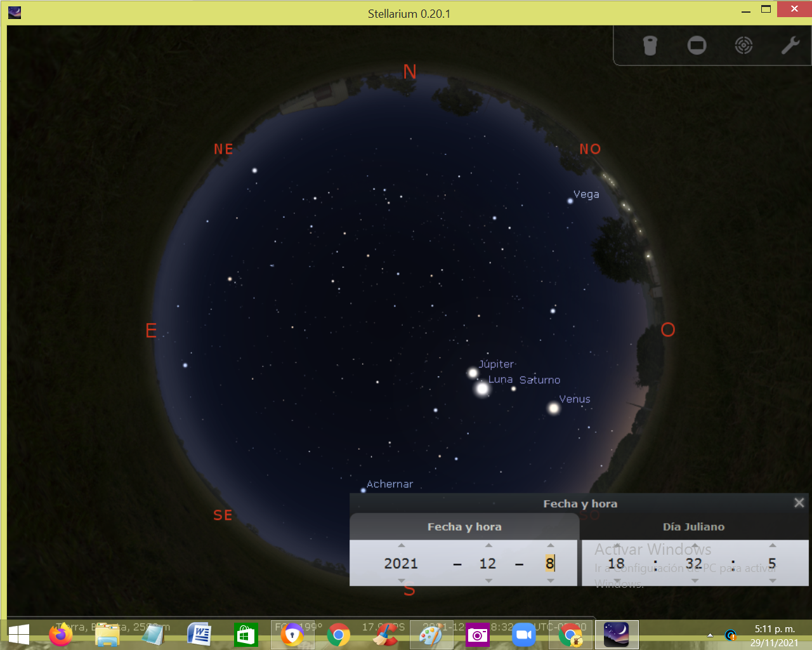Viewport: 812px width, 650px height.
Task: Decrease the day with the down arrow
Action: [550, 581]
